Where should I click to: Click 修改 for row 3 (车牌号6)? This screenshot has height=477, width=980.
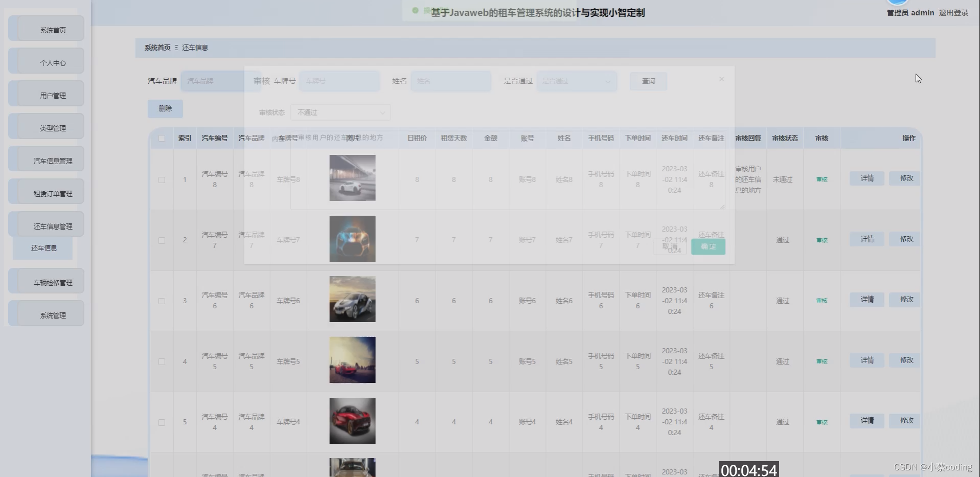[905, 299]
